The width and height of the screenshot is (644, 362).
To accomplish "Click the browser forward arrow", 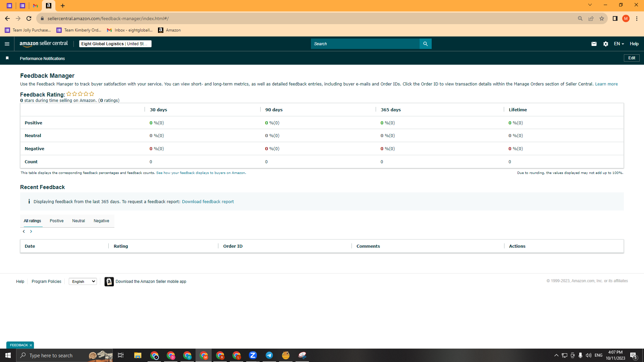I will click(18, 18).
